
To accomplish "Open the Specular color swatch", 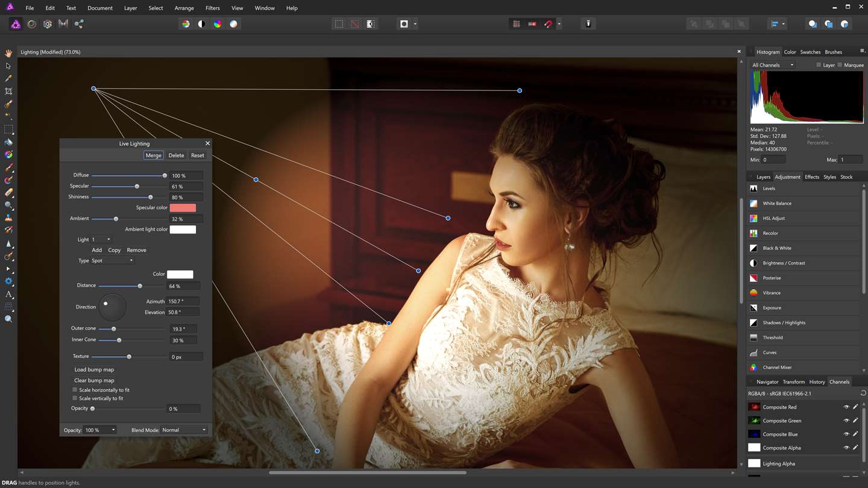I will tap(183, 208).
